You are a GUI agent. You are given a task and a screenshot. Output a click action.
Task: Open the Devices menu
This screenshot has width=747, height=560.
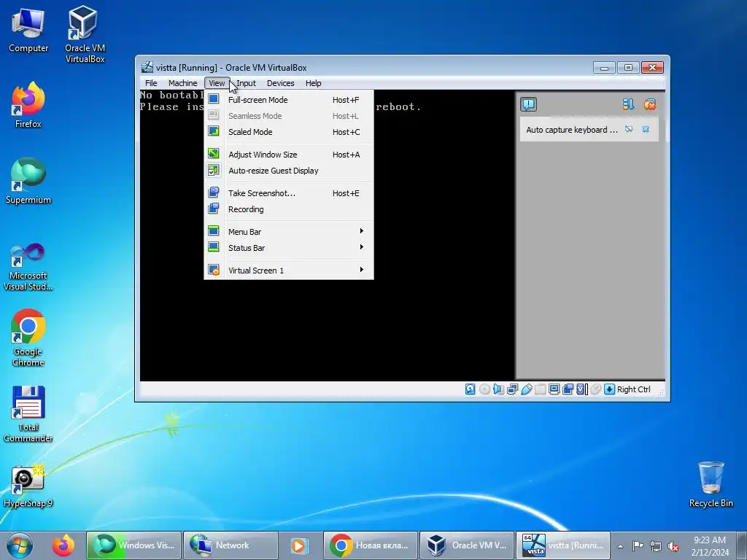[281, 83]
